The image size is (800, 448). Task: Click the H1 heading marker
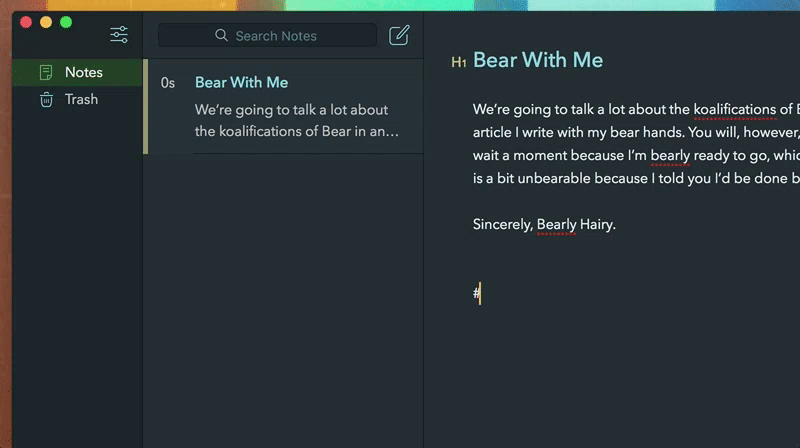tap(459, 62)
